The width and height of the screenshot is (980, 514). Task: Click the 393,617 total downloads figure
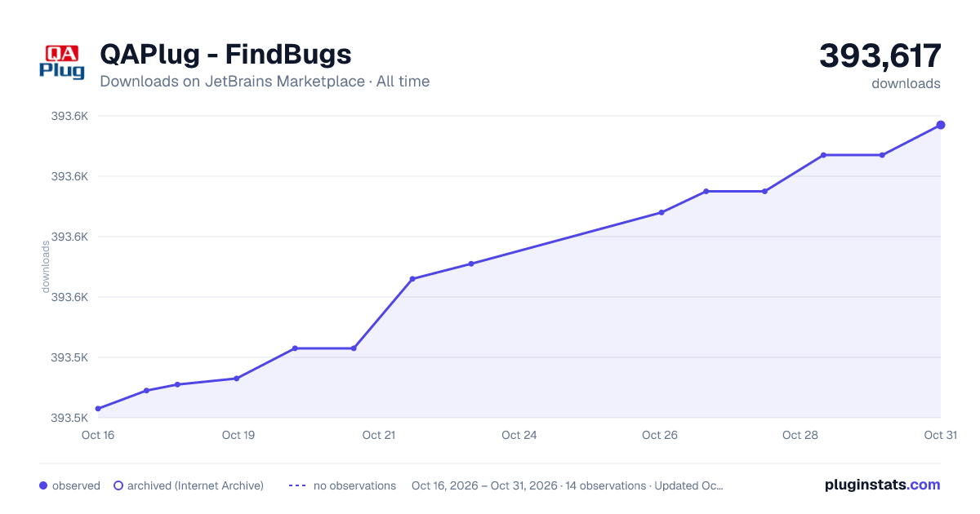pos(880,56)
